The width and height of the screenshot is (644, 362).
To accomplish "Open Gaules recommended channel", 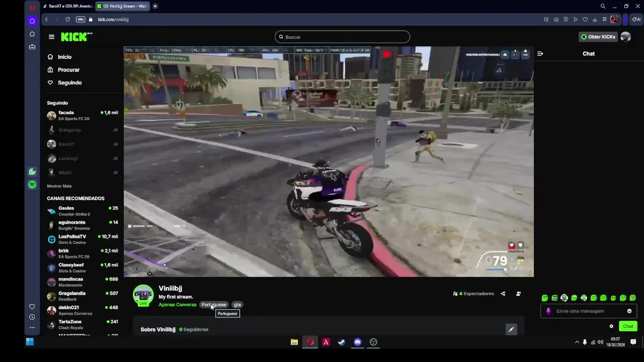I will tap(83, 211).
